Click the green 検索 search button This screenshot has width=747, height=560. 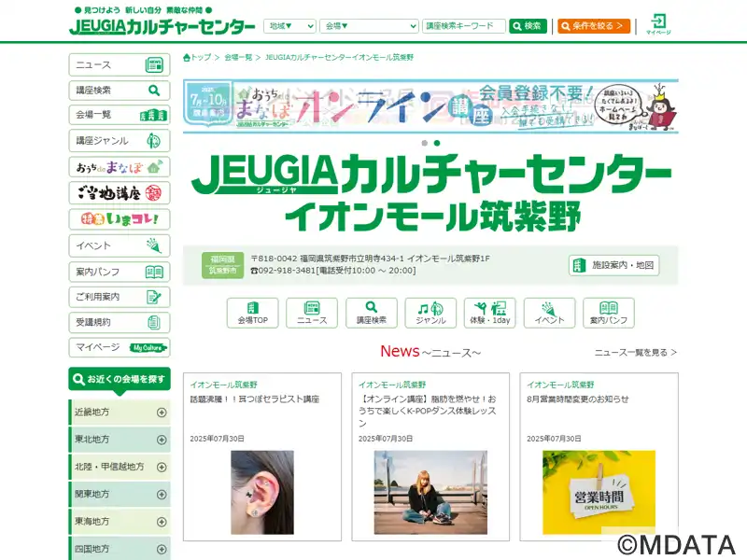pos(528,26)
